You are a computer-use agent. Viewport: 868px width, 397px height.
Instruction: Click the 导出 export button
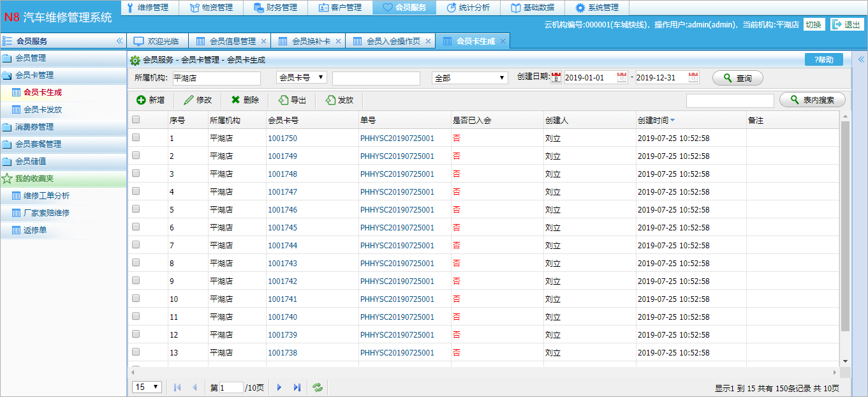[x=293, y=100]
